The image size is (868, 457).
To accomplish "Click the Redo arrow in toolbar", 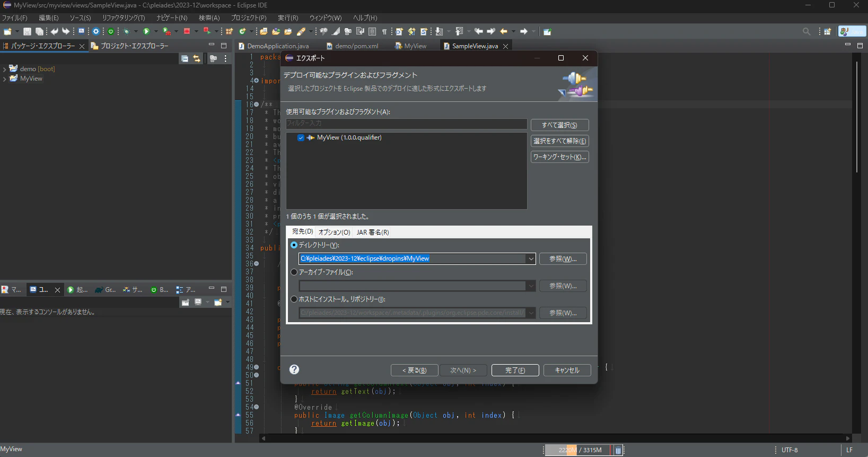I will click(x=66, y=32).
